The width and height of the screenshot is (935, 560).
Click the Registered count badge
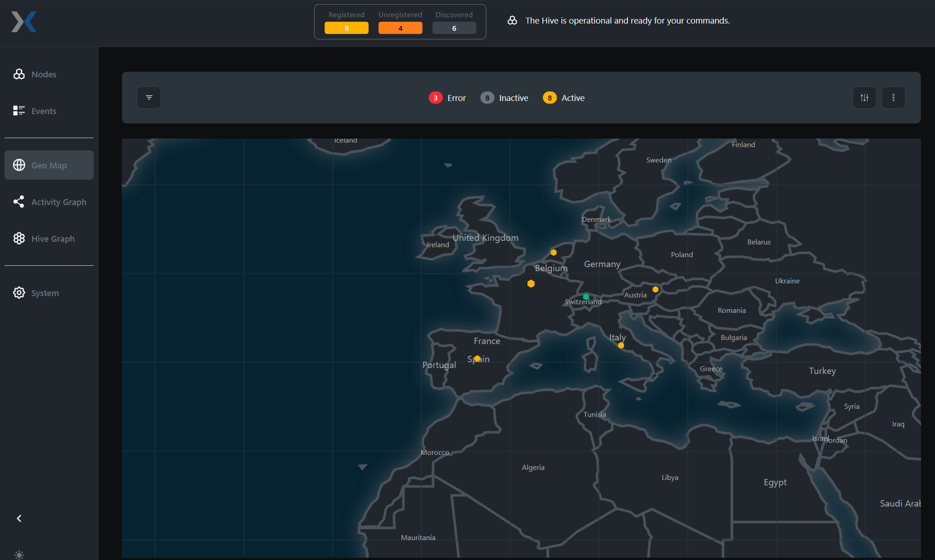point(346,28)
